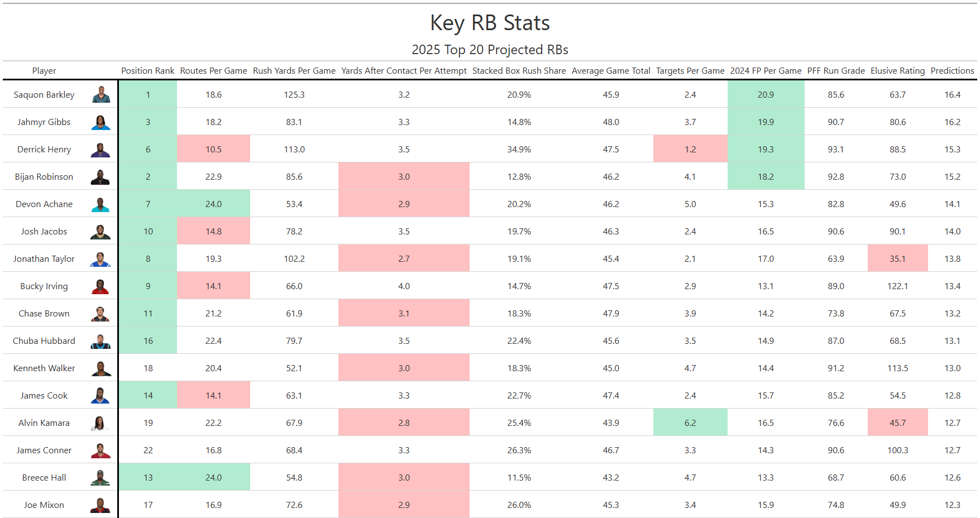980x518 pixels.
Task: Click Derrick Henry's red 10.5 routes cell
Action: [213, 150]
